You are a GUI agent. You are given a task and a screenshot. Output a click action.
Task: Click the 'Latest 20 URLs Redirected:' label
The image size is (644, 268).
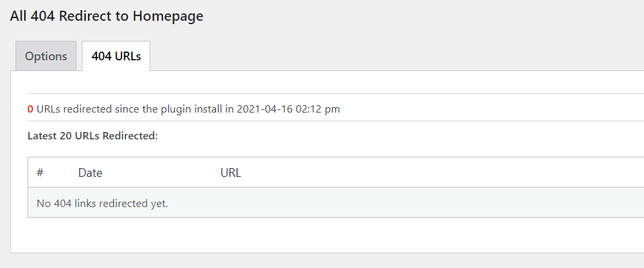point(92,136)
